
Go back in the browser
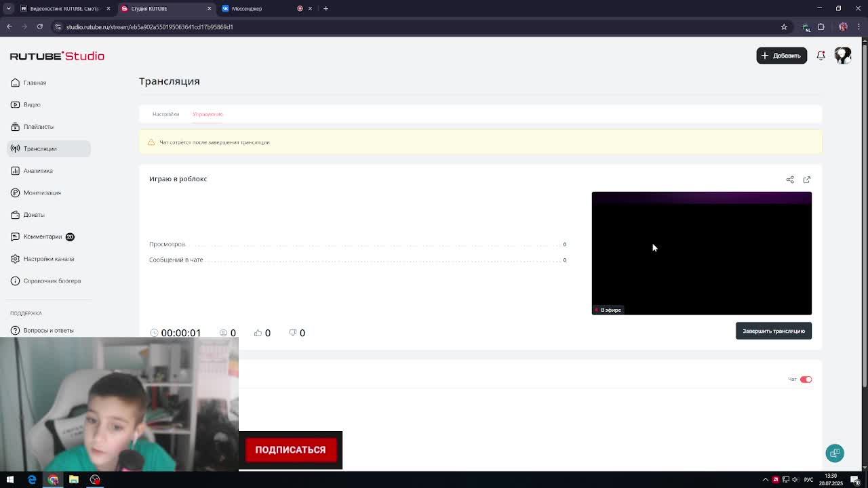pyautogui.click(x=9, y=27)
